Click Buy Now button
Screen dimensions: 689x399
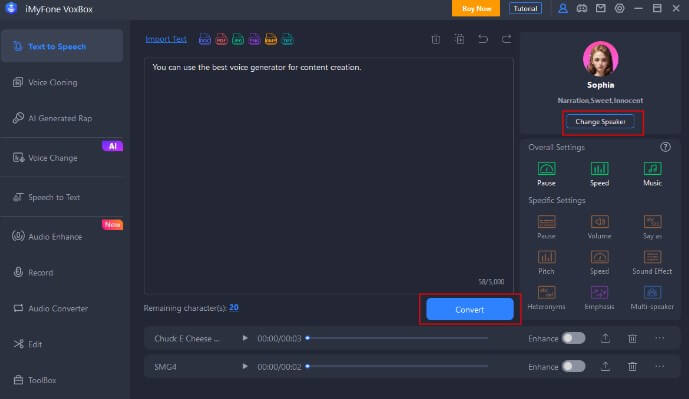click(x=476, y=8)
